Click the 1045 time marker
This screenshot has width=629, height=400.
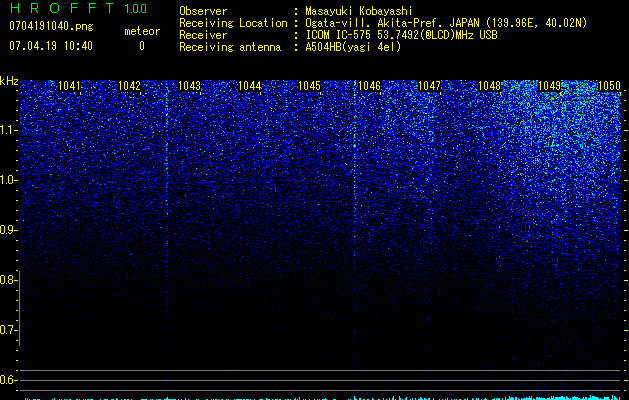tap(310, 86)
